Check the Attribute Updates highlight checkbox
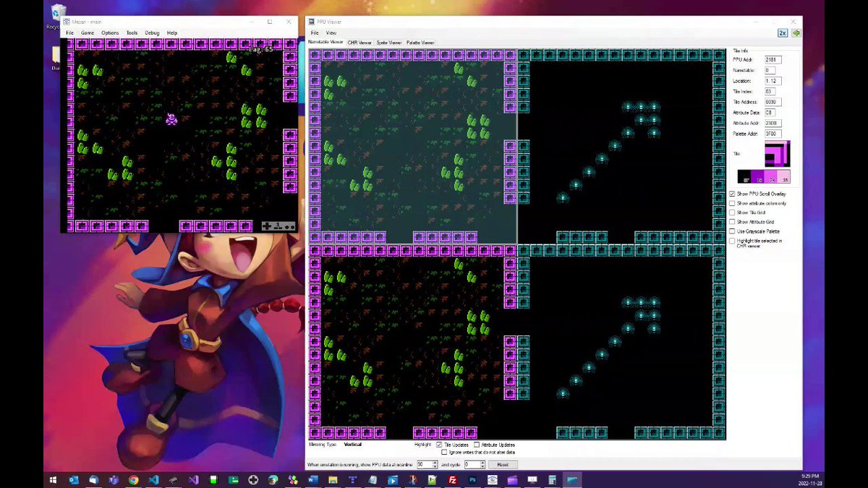 (x=477, y=445)
